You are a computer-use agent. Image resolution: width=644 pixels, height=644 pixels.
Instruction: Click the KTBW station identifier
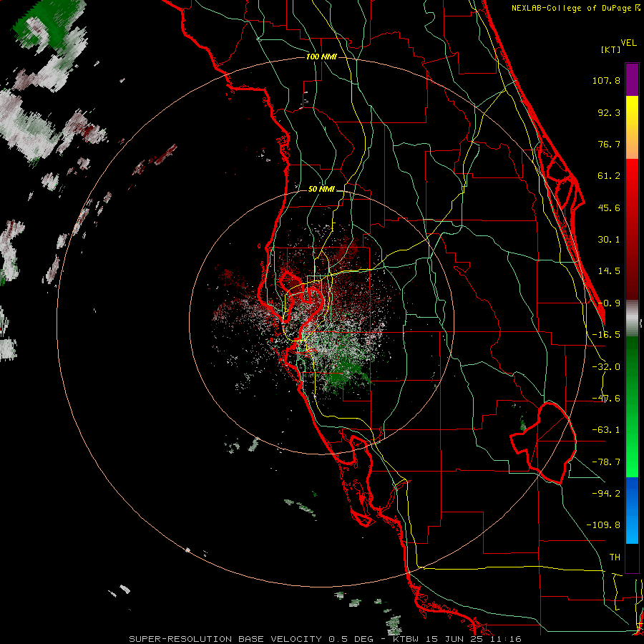pyautogui.click(x=405, y=639)
